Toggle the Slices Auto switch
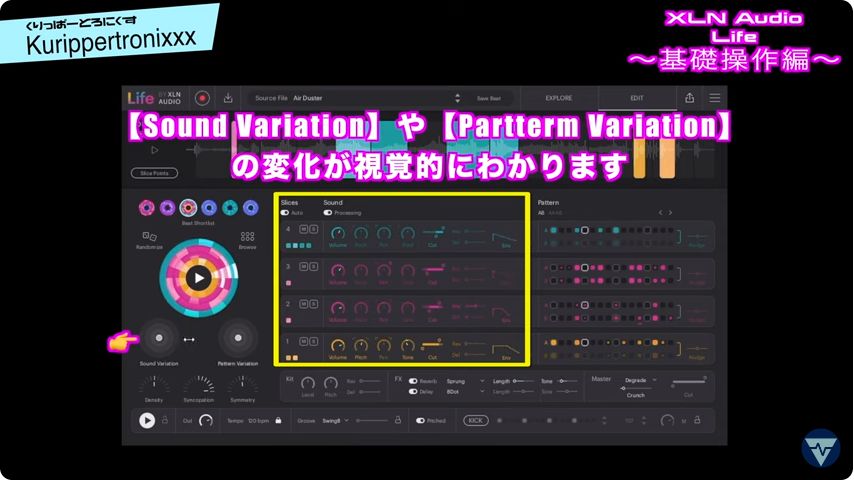Viewport: 854px width, 480px height. click(285, 213)
